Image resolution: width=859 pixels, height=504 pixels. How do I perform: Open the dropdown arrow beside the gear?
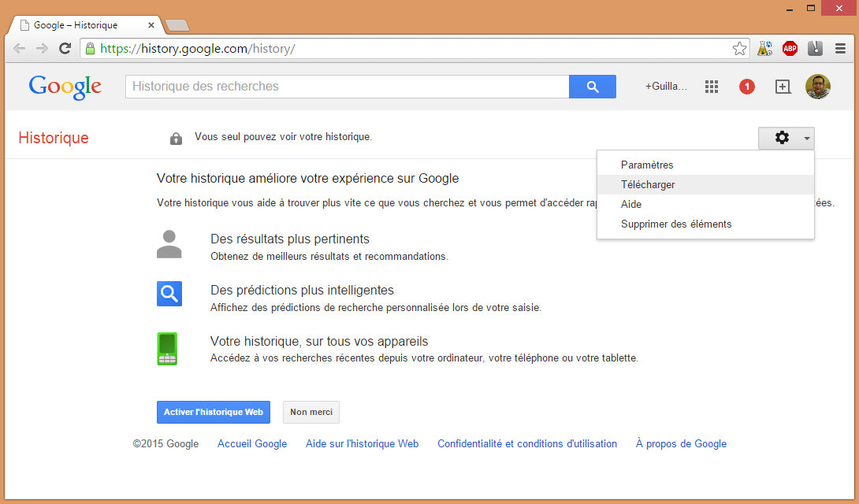click(807, 137)
